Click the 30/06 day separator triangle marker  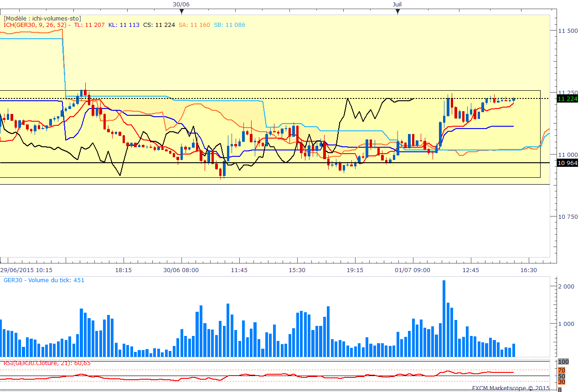pos(182,11)
